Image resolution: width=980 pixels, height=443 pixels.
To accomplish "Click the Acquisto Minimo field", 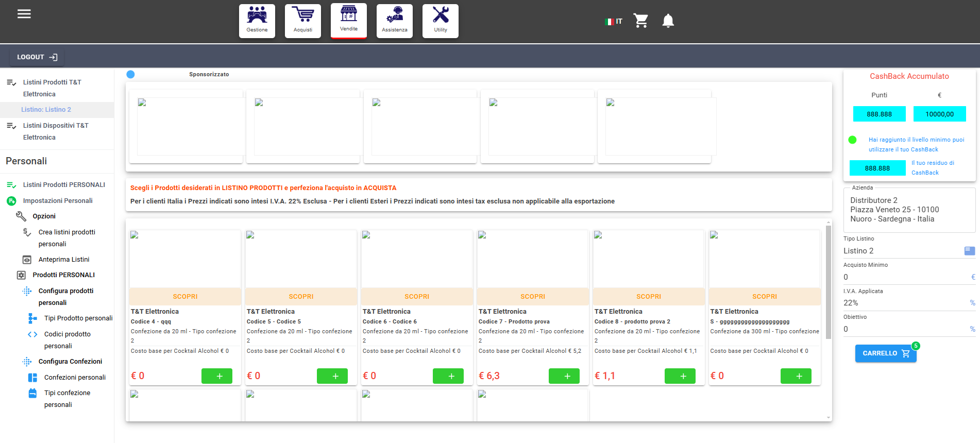I will (909, 277).
